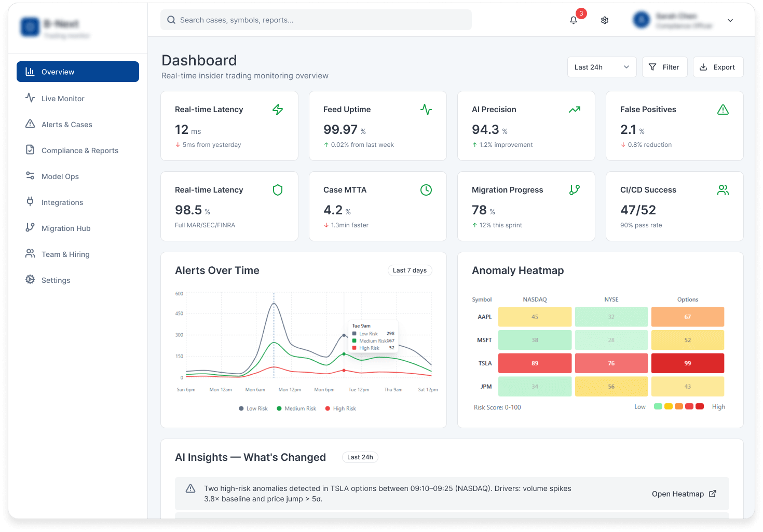This screenshot has width=763, height=532.
Task: Click the Export button
Action: (x=718, y=67)
